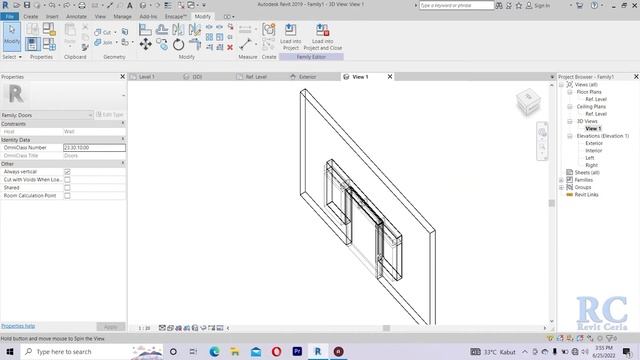
Task: Open the Select panel dropdown
Action: click(12, 57)
